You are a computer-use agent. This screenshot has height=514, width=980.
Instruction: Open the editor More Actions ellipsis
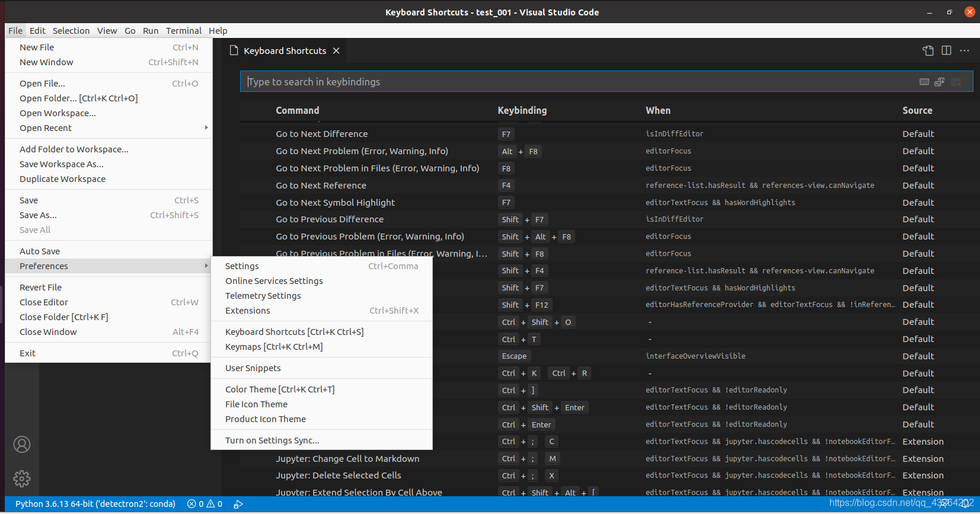(x=965, y=51)
